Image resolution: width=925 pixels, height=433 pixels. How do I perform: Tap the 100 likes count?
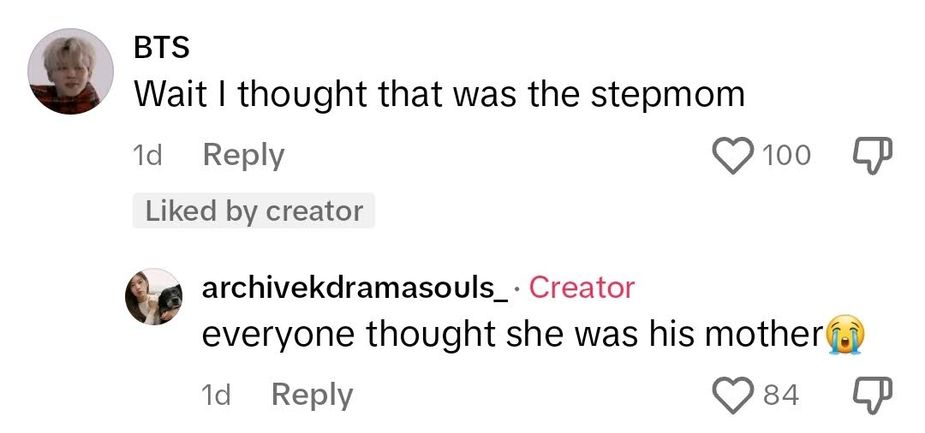[786, 155]
